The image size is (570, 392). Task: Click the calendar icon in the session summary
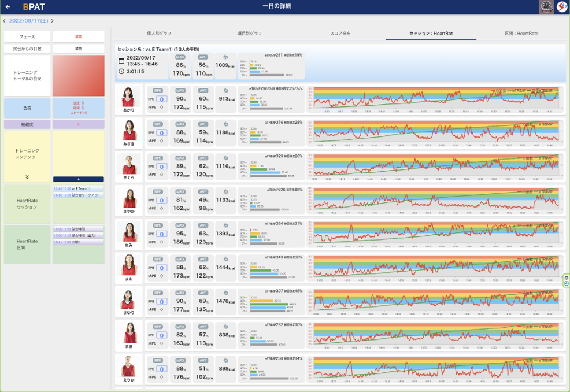[x=121, y=61]
